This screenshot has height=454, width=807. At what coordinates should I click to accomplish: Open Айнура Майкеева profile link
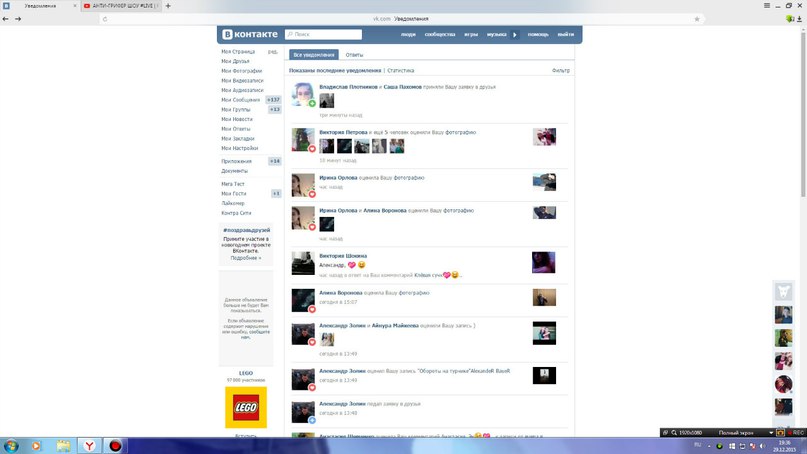[395, 326]
